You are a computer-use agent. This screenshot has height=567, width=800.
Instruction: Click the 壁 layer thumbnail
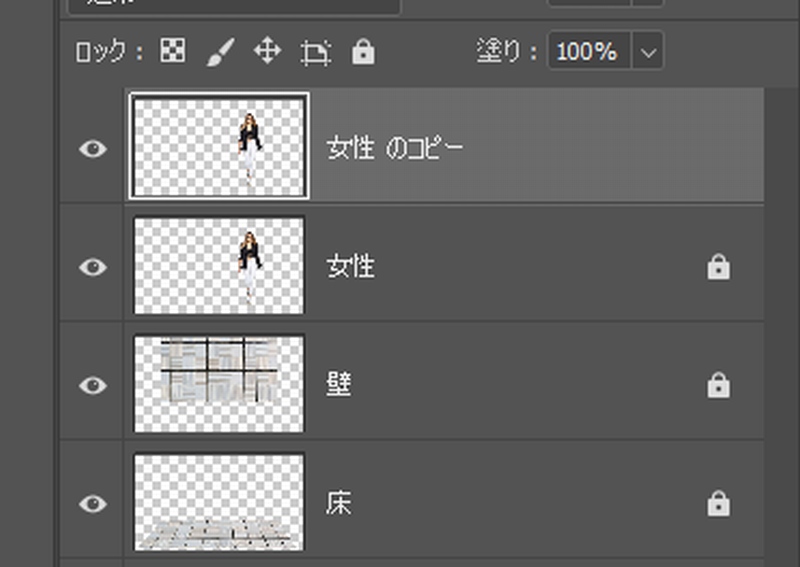click(x=219, y=385)
